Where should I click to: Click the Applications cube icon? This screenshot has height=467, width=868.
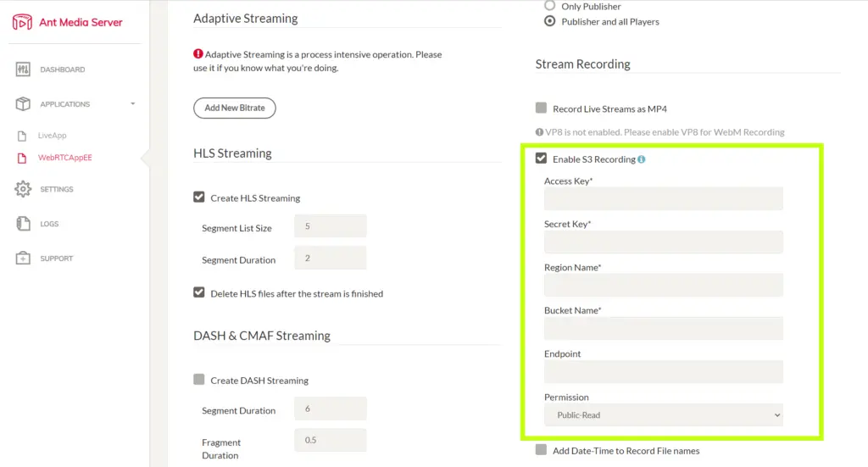tap(23, 103)
